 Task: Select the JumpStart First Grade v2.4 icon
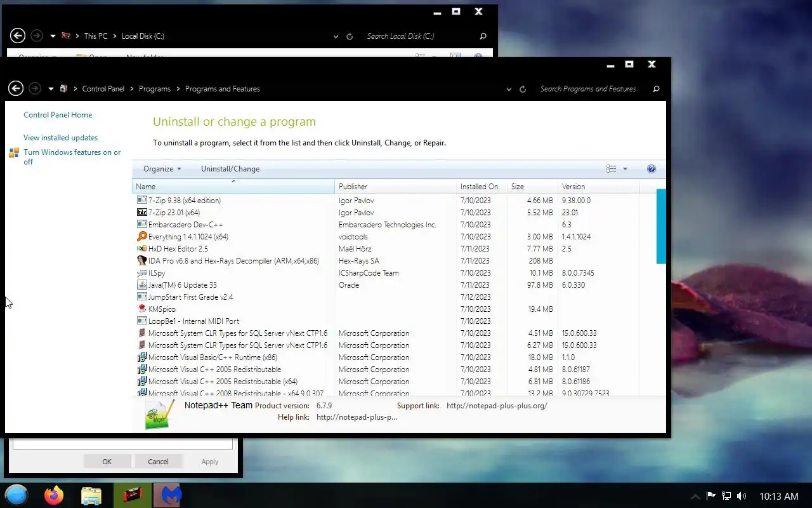pyautogui.click(x=142, y=297)
